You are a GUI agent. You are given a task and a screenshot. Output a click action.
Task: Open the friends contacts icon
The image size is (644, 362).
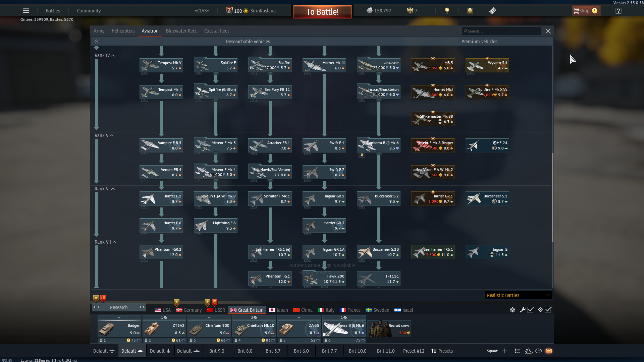(x=528, y=351)
